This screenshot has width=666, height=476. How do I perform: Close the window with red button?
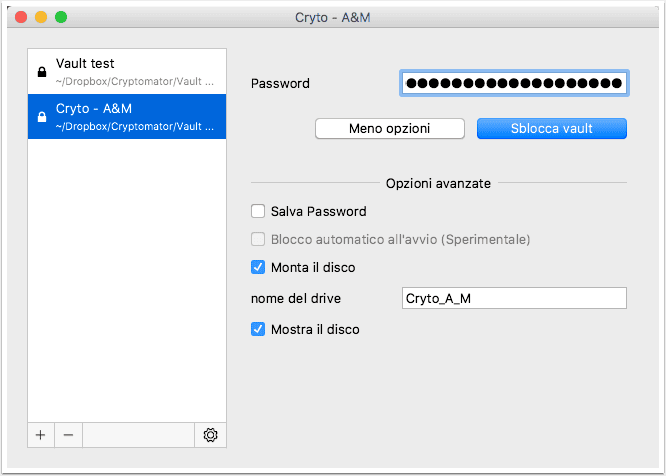pyautogui.click(x=21, y=17)
